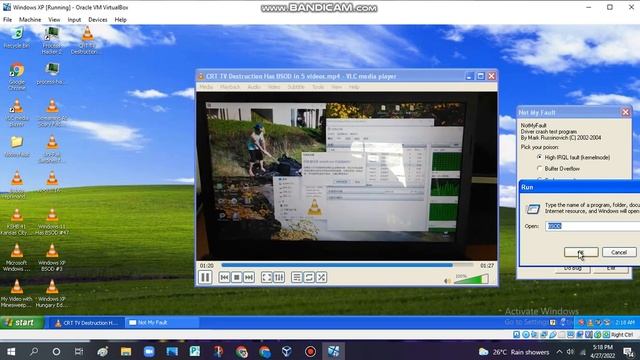Image resolution: width=640 pixels, height=360 pixels.
Task: Open VLC extended settings (equalizer icon)
Action: (x=279, y=278)
